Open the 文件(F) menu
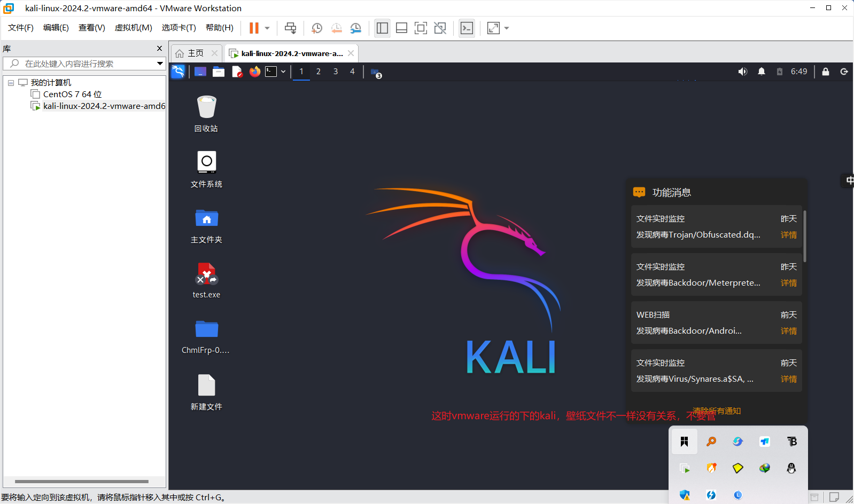 click(21, 28)
